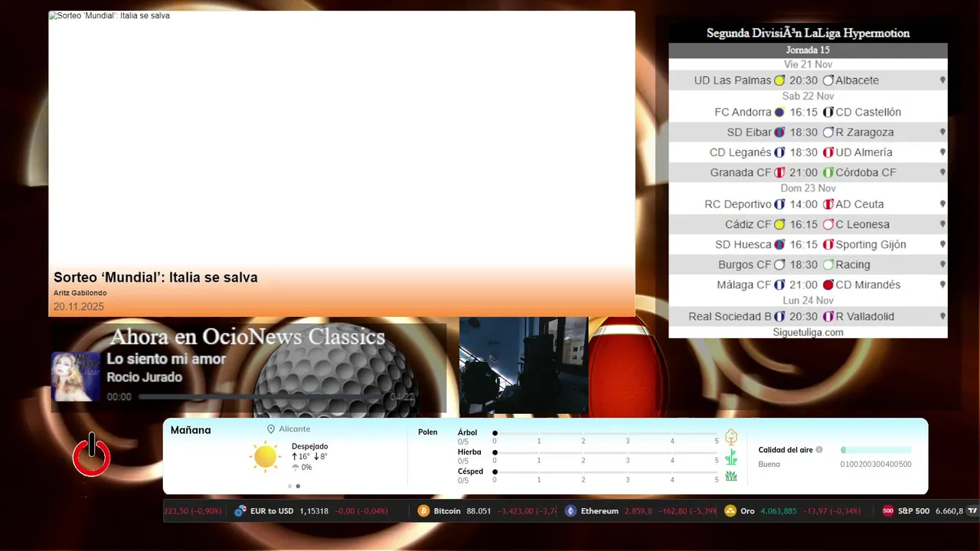Click the air quality level bar
Viewport: 980px width, 551px height.
pyautogui.click(x=876, y=450)
